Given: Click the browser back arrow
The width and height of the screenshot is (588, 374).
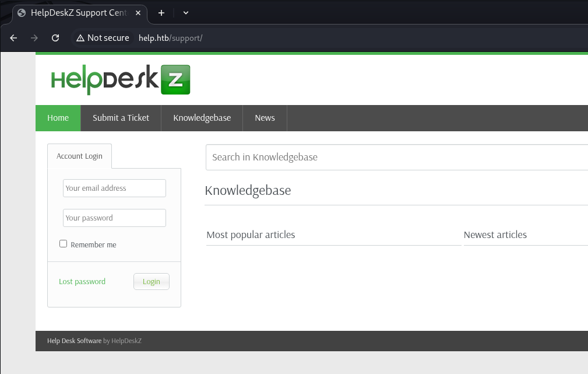Looking at the screenshot, I should click(x=14, y=38).
